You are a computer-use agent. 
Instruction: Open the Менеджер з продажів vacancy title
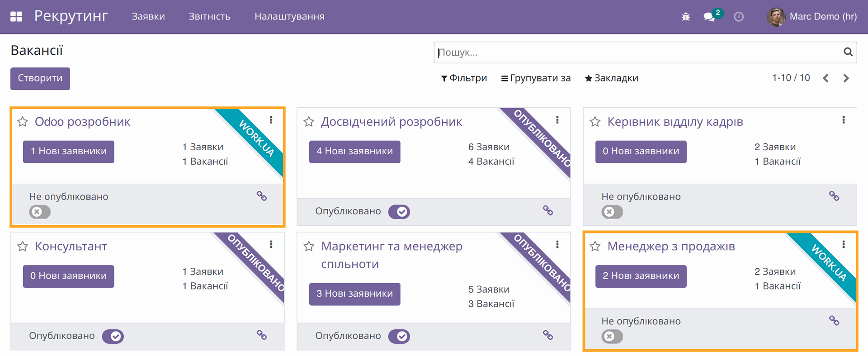pyautogui.click(x=671, y=247)
